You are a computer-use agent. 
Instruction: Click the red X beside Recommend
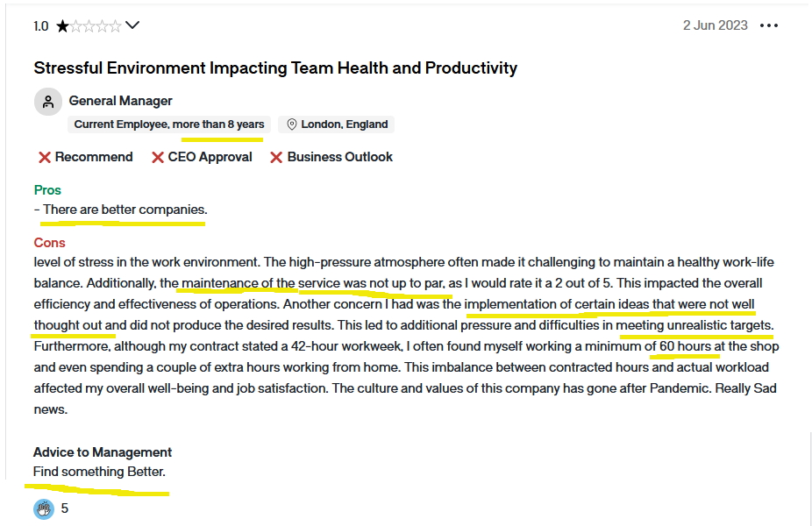point(44,158)
